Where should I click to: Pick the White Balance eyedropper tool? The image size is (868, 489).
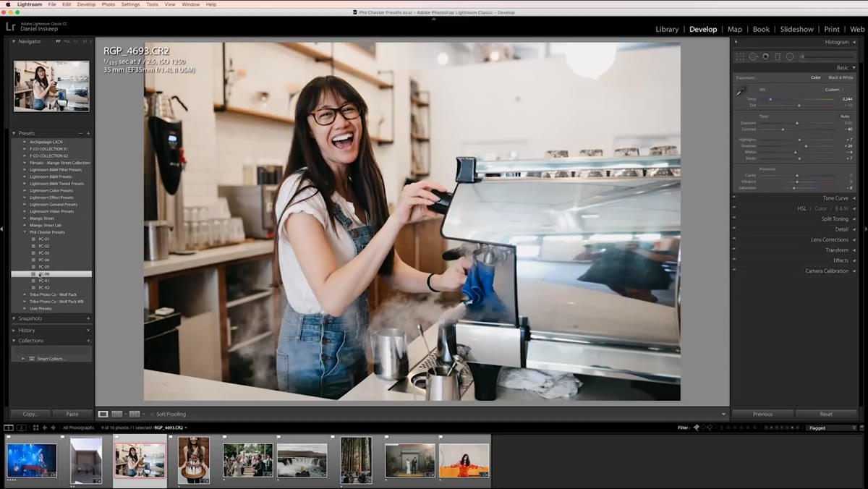pyautogui.click(x=741, y=92)
